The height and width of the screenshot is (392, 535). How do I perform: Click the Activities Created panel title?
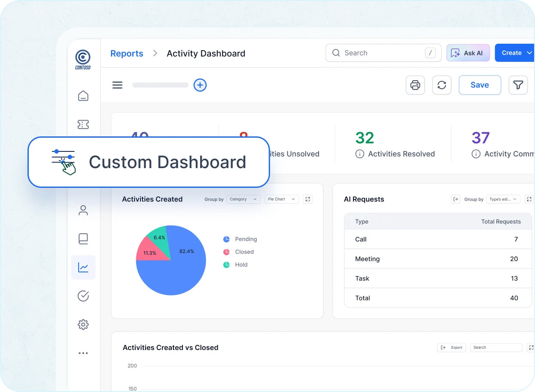tap(152, 199)
